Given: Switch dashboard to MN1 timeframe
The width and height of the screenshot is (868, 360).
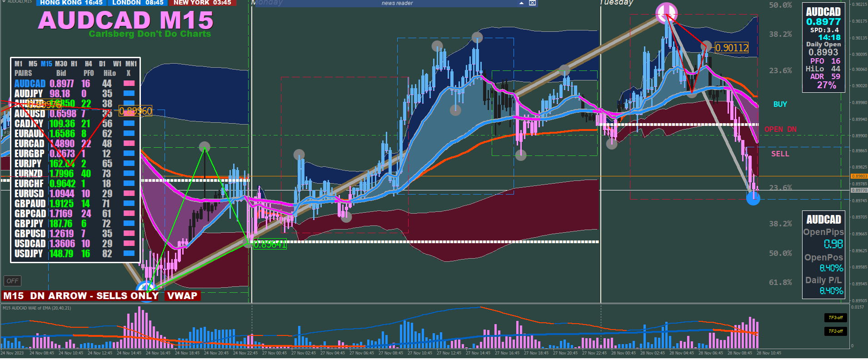Looking at the screenshot, I should 131,64.
